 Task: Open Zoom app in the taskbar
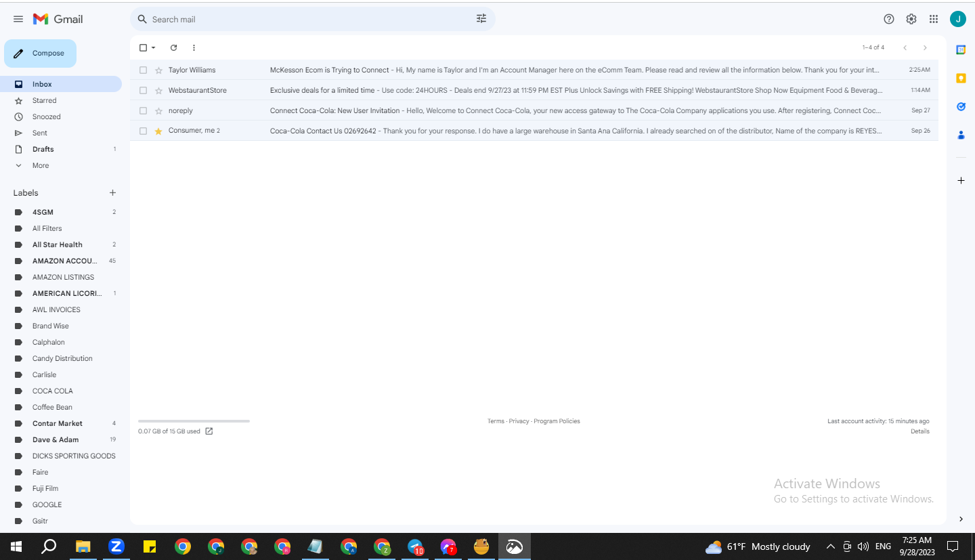coord(116,546)
